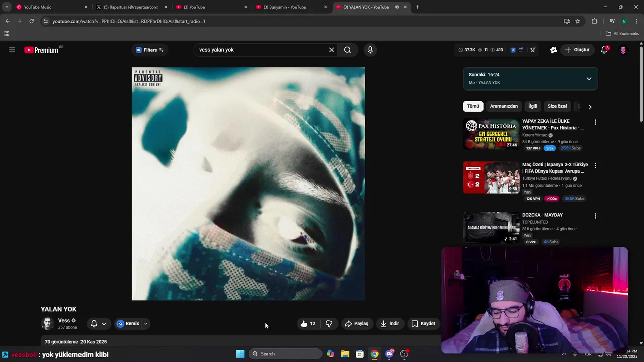
Task: Open the account avatar menu
Action: point(623,50)
